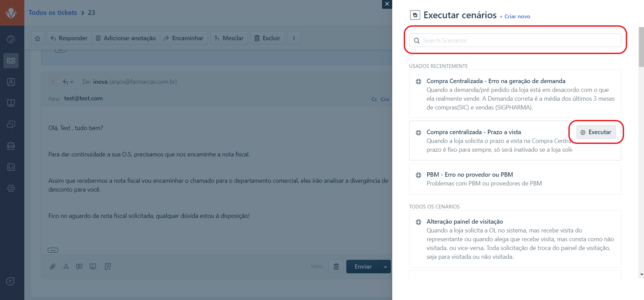644x300 pixels.
Task: Click the Criar novo link
Action: (515, 17)
